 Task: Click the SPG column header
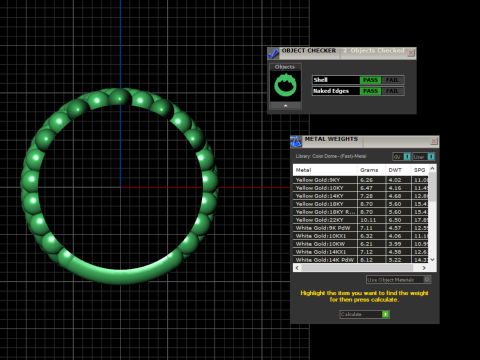pos(419,170)
